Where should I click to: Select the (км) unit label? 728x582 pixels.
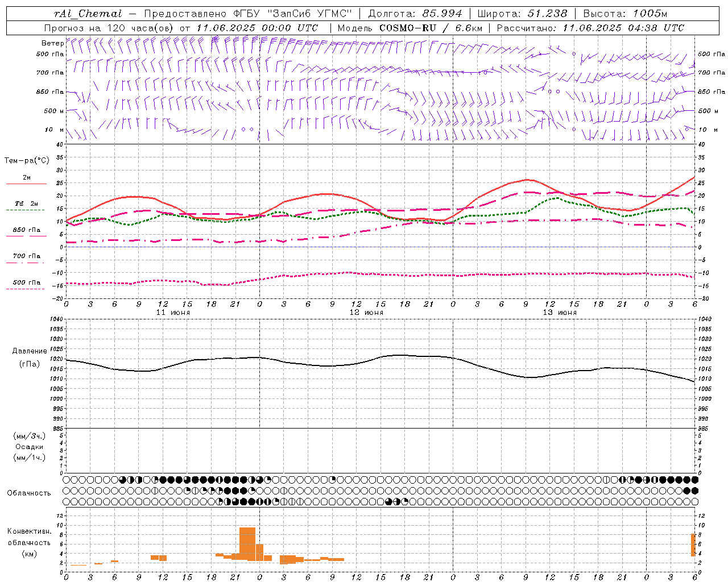tap(30, 554)
